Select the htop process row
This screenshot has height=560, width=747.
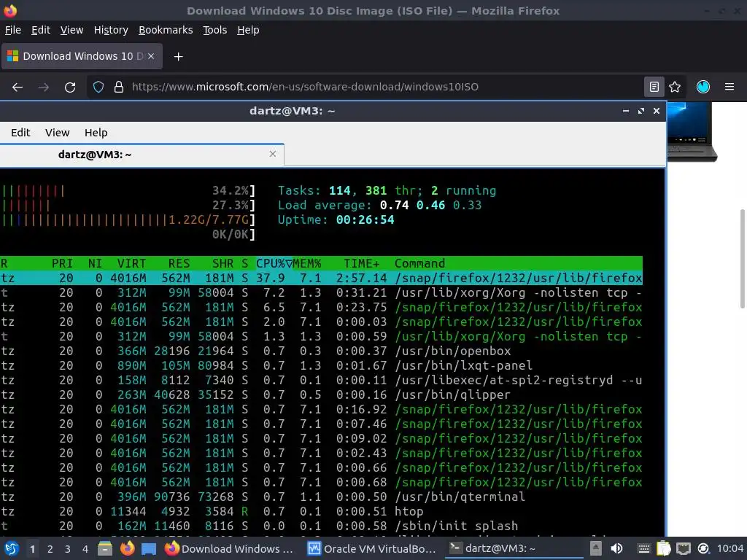point(321,511)
